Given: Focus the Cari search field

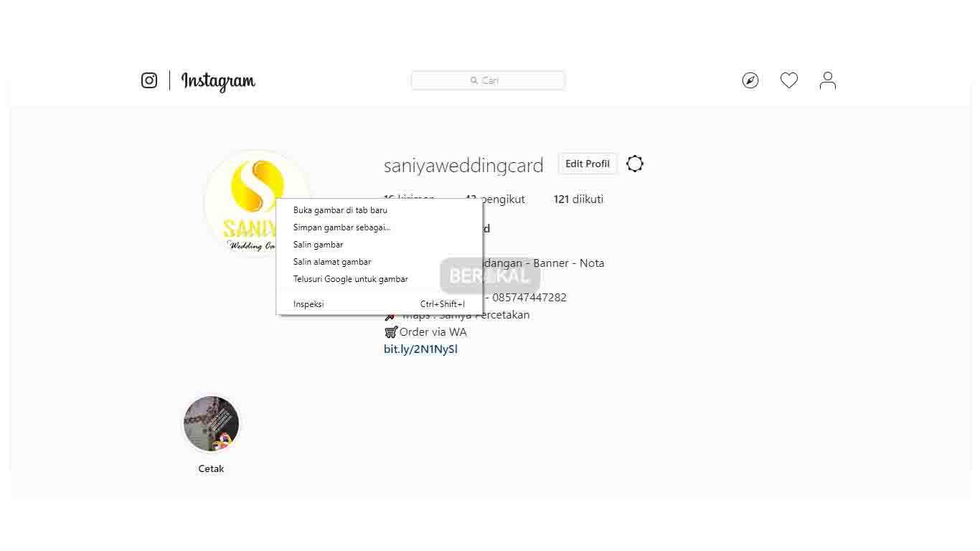Looking at the screenshot, I should pyautogui.click(x=488, y=80).
